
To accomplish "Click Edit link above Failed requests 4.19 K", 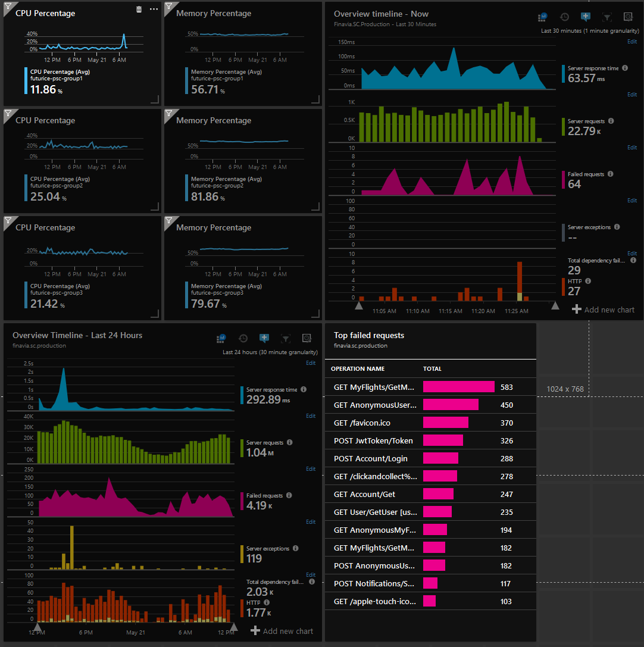I will (311, 469).
